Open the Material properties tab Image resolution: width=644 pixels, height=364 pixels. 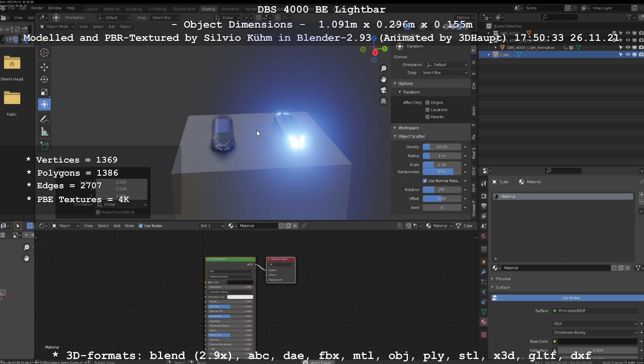[484, 322]
